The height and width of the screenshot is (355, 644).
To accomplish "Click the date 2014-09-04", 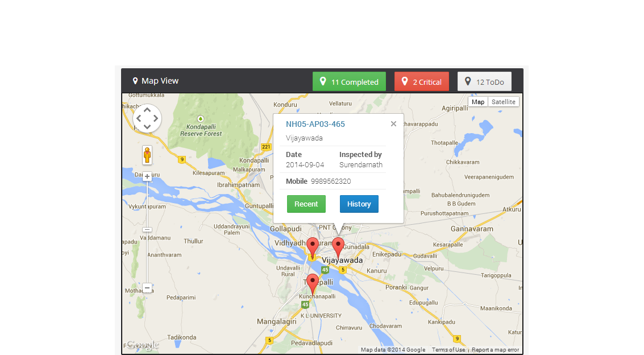I will [x=305, y=165].
